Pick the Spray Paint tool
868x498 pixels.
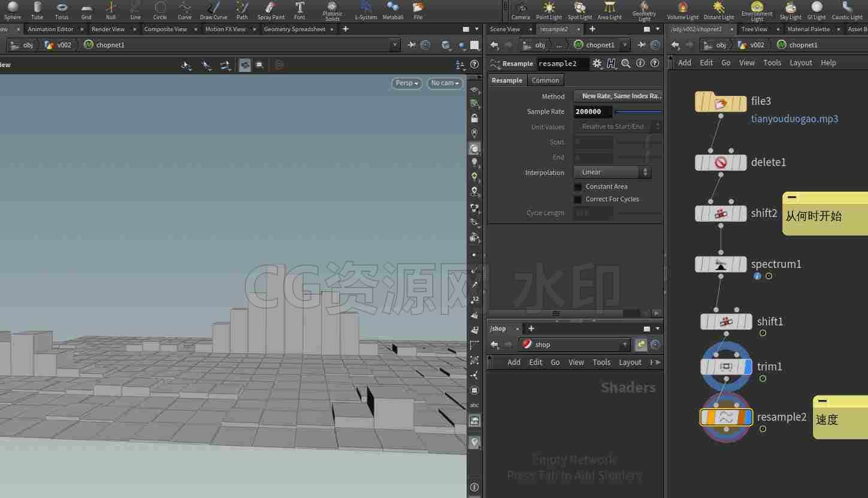(x=271, y=10)
